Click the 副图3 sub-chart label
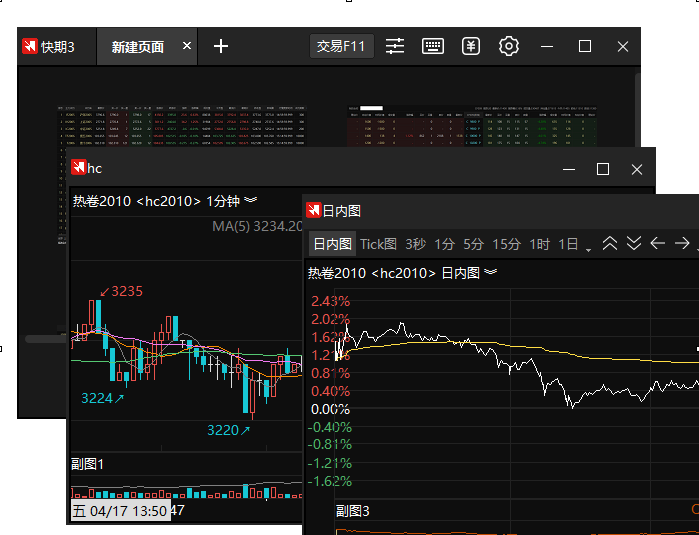This screenshot has width=699, height=535. 353,511
